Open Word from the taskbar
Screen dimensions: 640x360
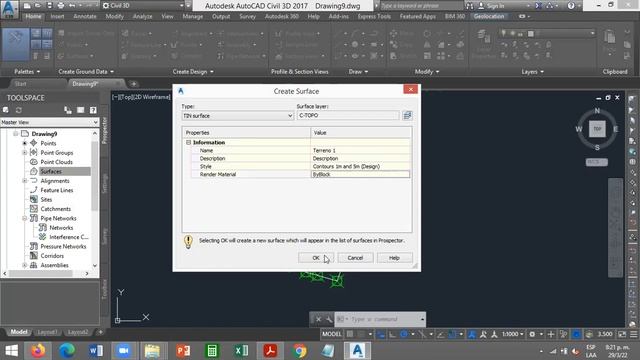(96, 351)
